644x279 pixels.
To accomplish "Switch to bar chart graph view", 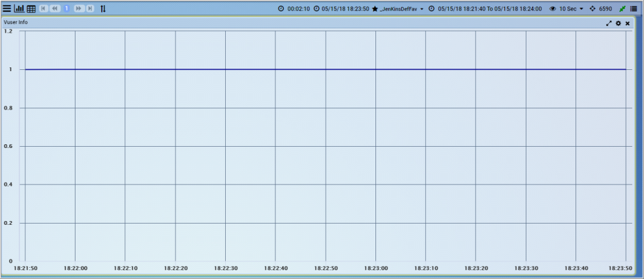I will (x=19, y=8).
